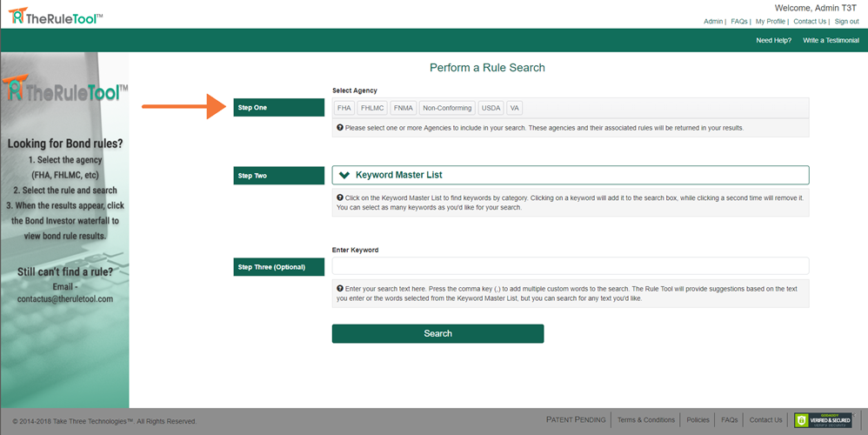Image resolution: width=868 pixels, height=435 pixels.
Task: Open Need Help? in green bar
Action: tap(773, 40)
